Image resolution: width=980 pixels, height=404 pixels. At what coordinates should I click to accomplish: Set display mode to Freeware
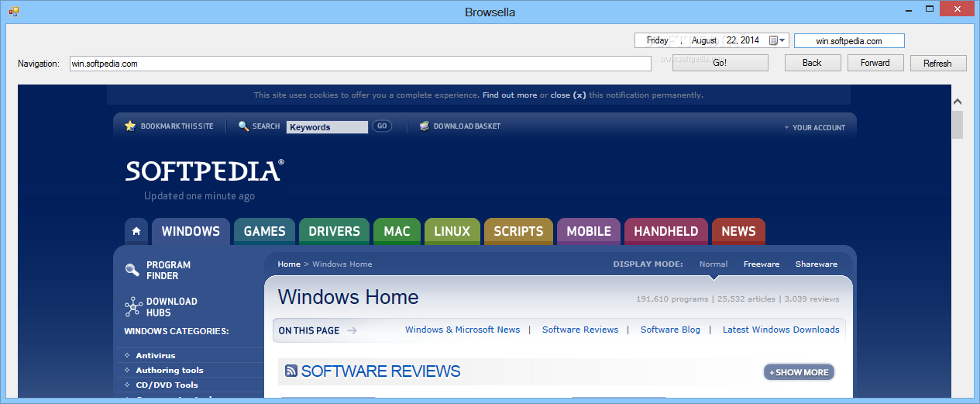(x=762, y=264)
